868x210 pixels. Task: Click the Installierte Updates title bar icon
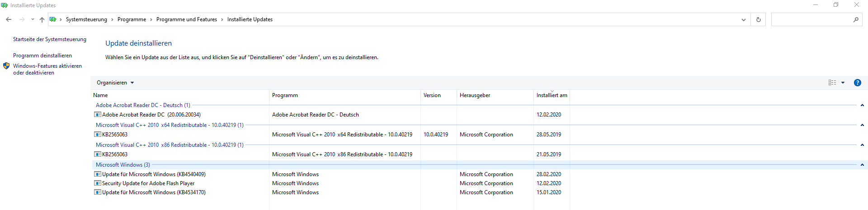pos(5,5)
